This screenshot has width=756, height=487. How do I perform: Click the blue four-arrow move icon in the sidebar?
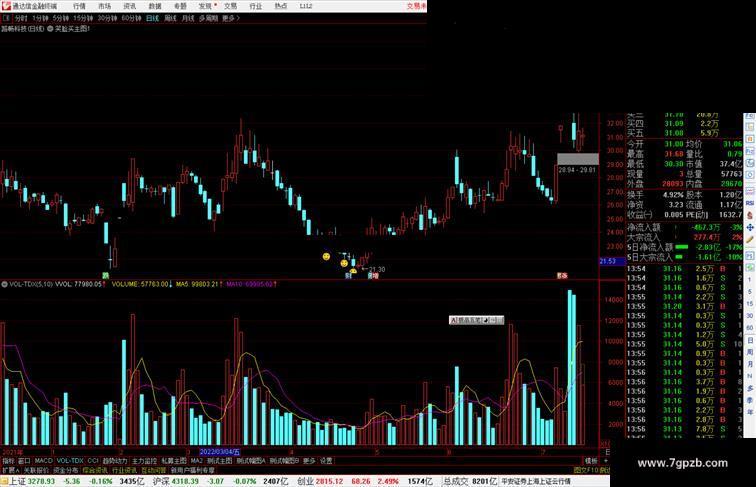tap(750, 227)
